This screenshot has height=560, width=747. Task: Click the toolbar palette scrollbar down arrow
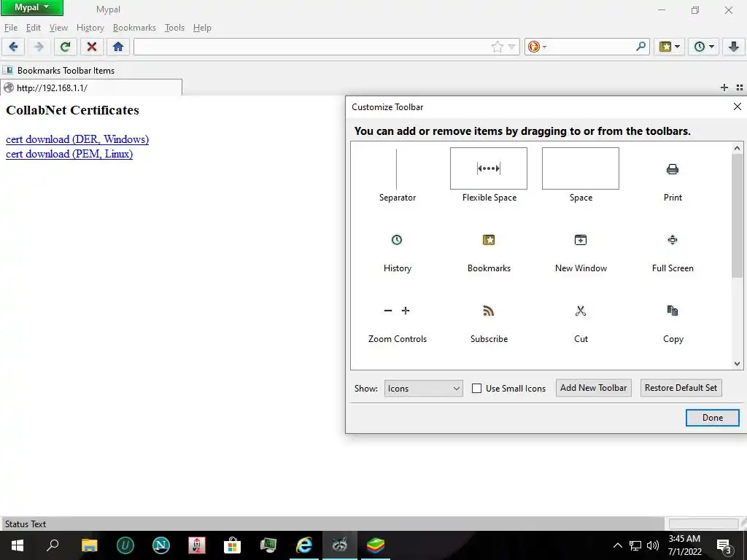737,364
